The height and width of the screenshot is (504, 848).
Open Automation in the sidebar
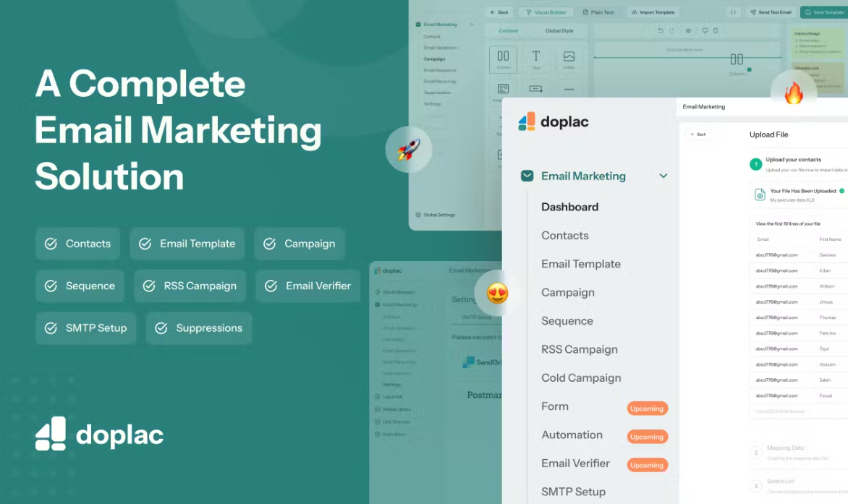572,435
